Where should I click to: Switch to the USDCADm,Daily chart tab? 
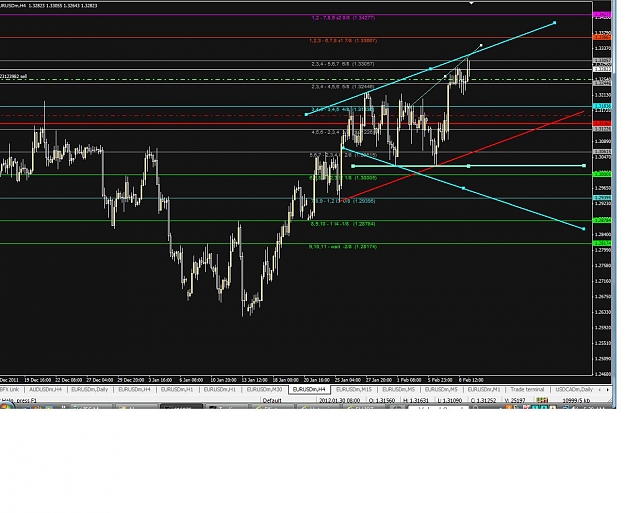574,389
